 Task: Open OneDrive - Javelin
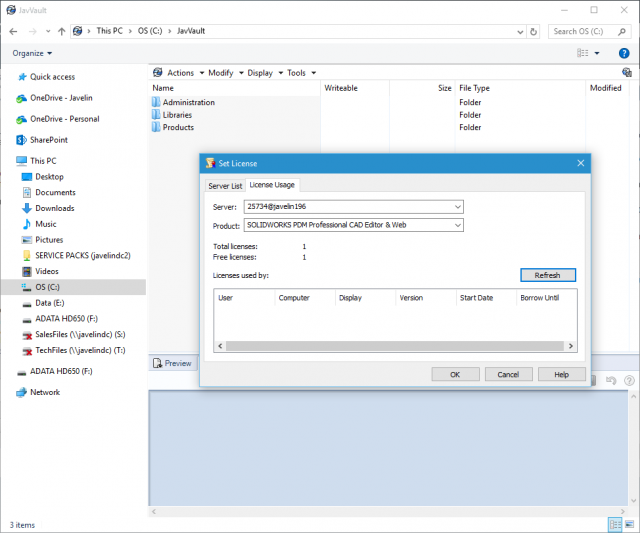click(61, 98)
